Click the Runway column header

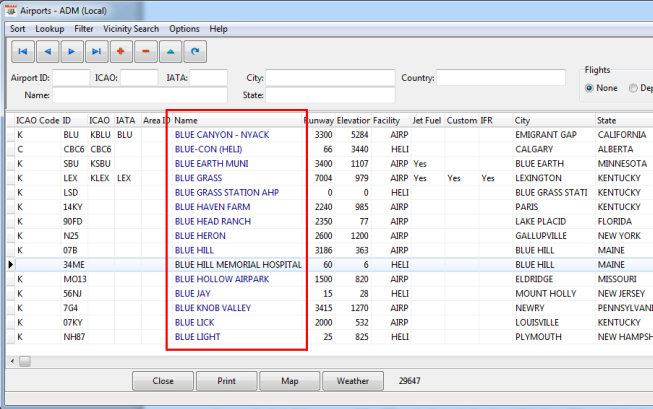319,120
